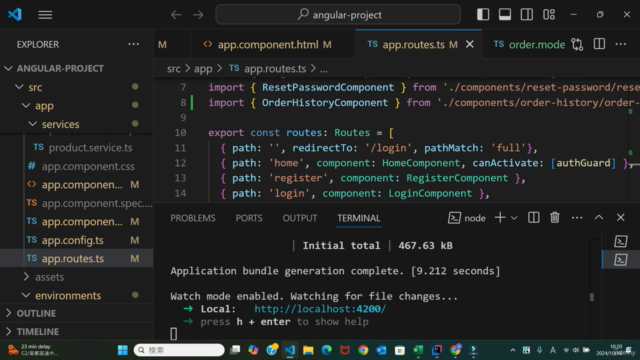This screenshot has width=640, height=360.
Task: Open Task View from the taskbar
Action: 235,350
